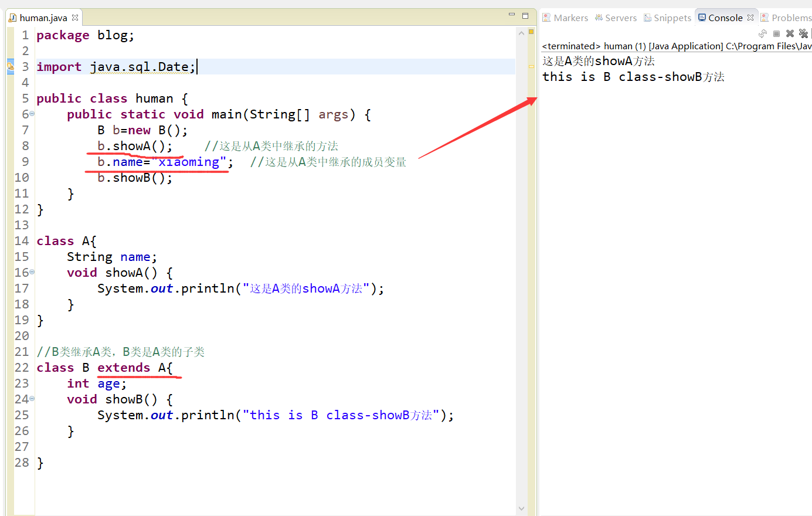Minimize the editor pane
This screenshot has height=516, width=812.
(511, 16)
